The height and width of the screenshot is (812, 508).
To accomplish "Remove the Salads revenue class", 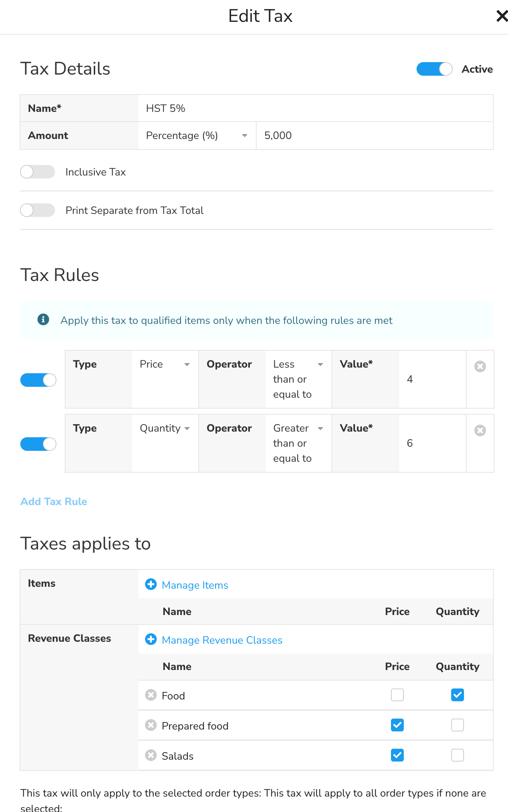I will point(151,755).
